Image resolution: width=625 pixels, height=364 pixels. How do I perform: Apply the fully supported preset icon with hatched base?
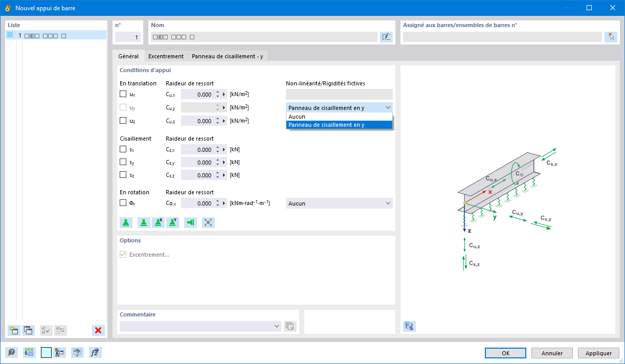[126, 222]
